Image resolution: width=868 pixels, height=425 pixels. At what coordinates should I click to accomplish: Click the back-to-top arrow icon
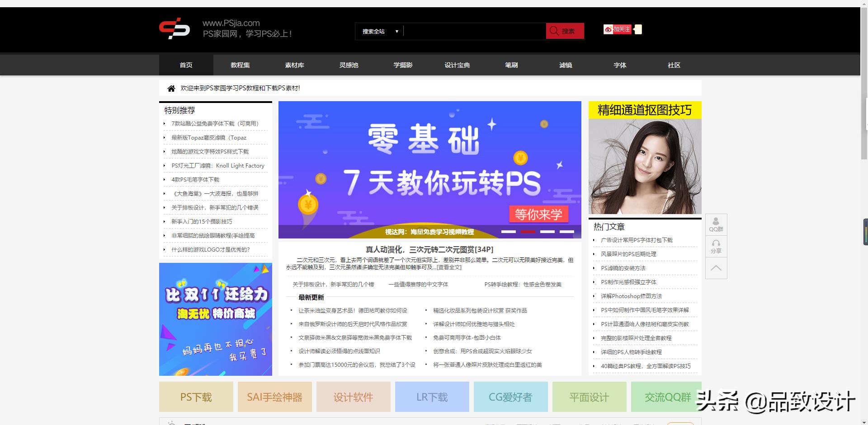716,268
